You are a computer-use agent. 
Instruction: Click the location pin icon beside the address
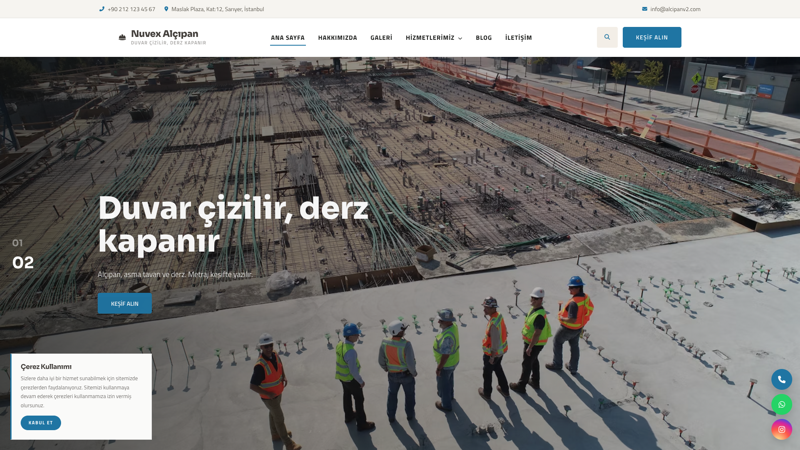(x=166, y=9)
